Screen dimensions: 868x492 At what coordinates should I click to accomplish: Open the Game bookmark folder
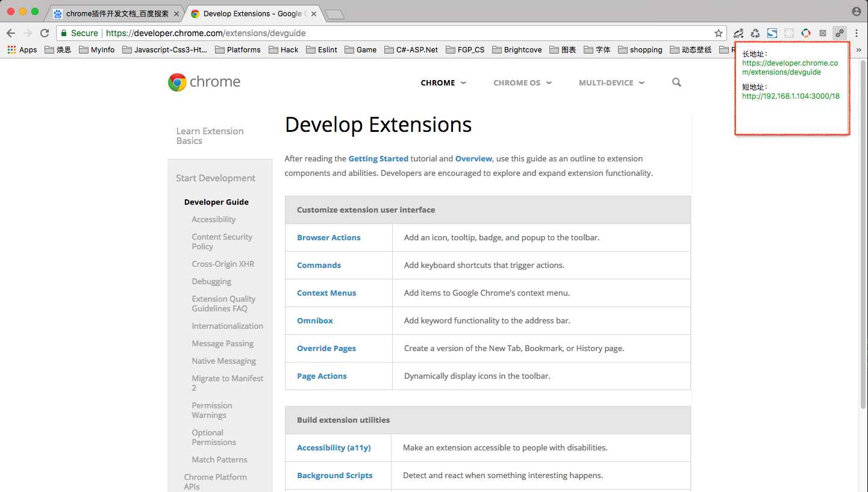coord(360,50)
